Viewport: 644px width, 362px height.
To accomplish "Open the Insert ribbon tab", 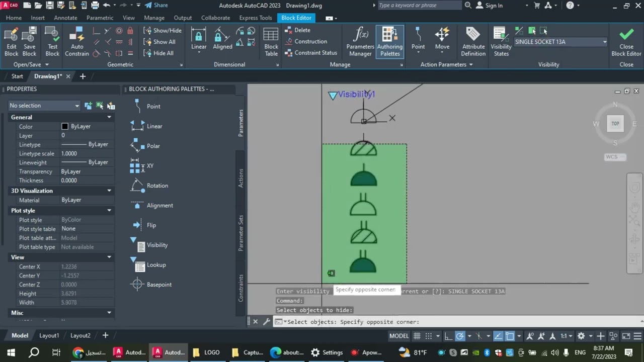I will point(38,18).
